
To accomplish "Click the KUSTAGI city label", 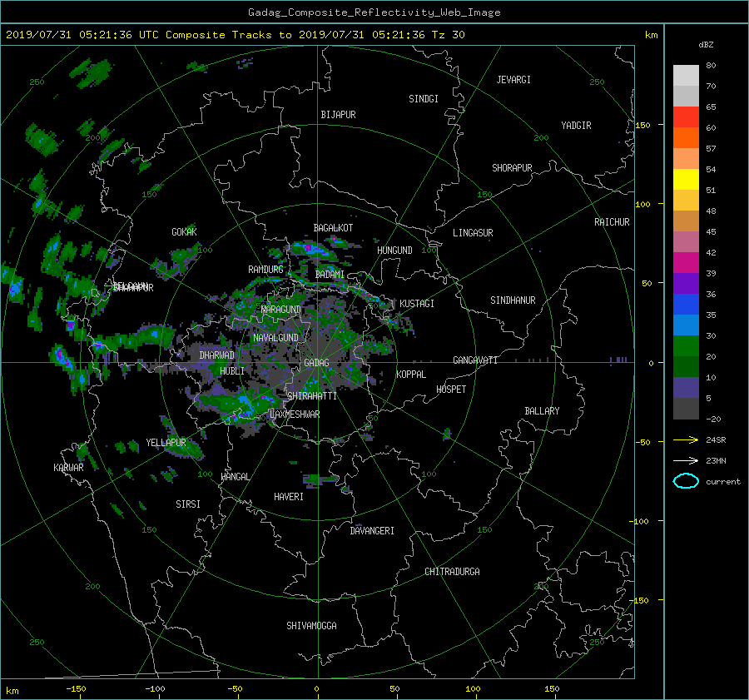I will 417,304.
